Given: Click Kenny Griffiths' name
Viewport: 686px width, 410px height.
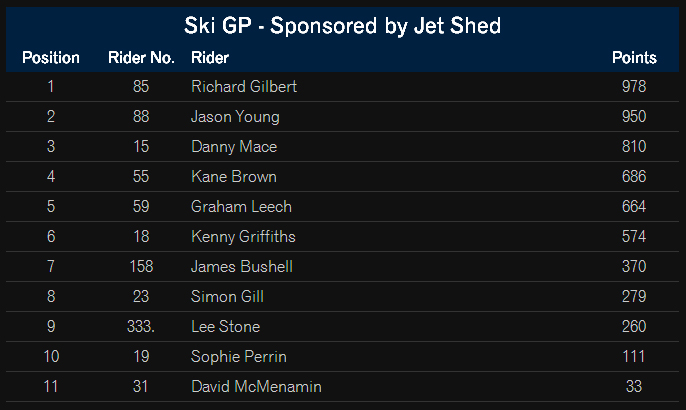Looking at the screenshot, I should pyautogui.click(x=243, y=237).
